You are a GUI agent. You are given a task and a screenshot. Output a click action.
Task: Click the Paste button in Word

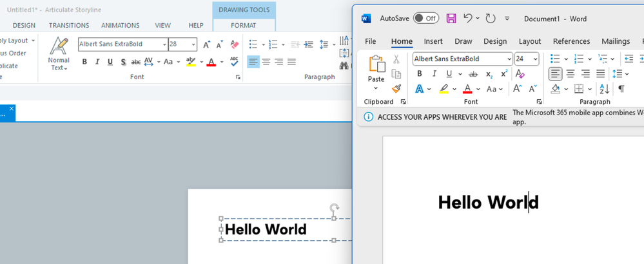coord(376,70)
